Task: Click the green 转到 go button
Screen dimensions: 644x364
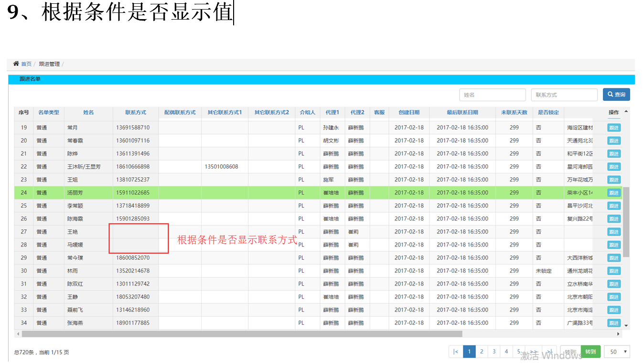Action: pyautogui.click(x=590, y=352)
